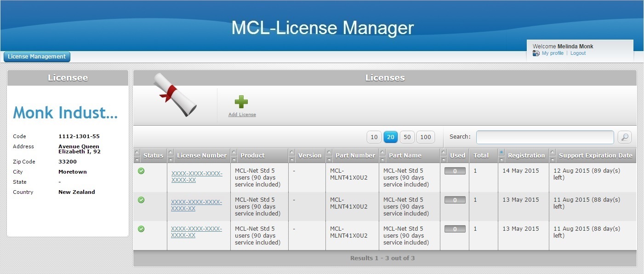Click into the Search text field
644x274 pixels.
[545, 137]
